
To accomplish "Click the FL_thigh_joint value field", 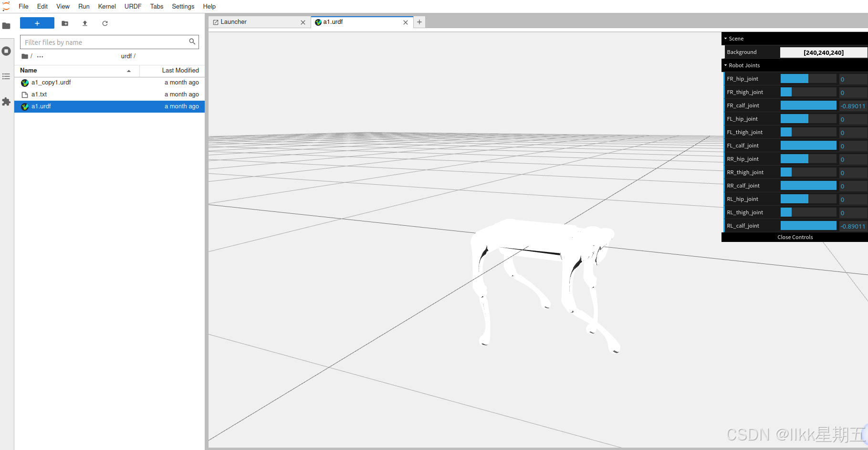I will (x=853, y=133).
